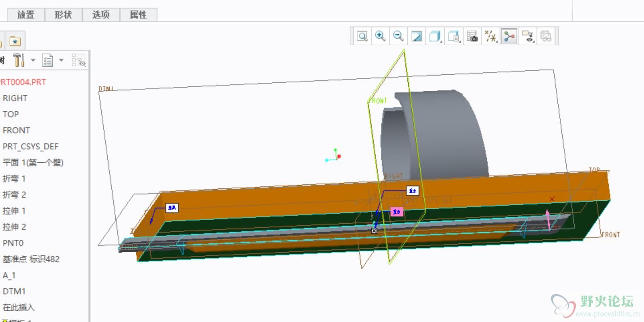Viewport: 644px width, 322px height.
Task: Open the Datum Display Filters dropdown
Action: (x=491, y=36)
